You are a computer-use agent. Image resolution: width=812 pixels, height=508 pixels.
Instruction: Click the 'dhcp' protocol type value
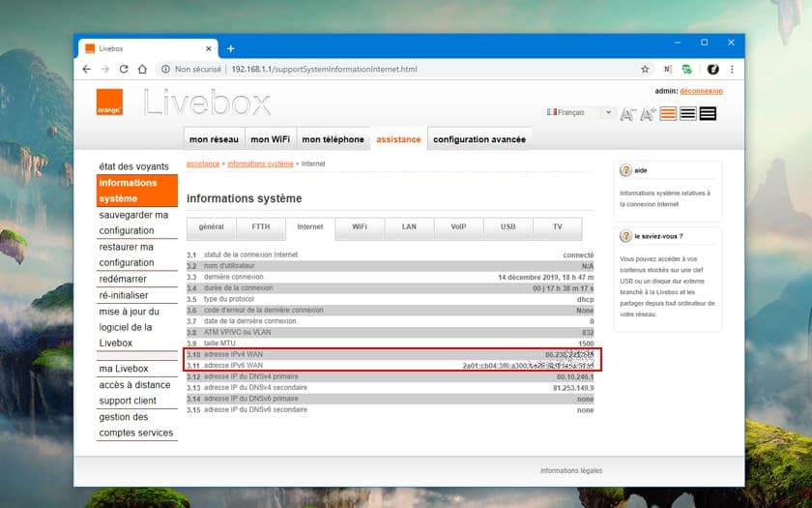point(586,300)
